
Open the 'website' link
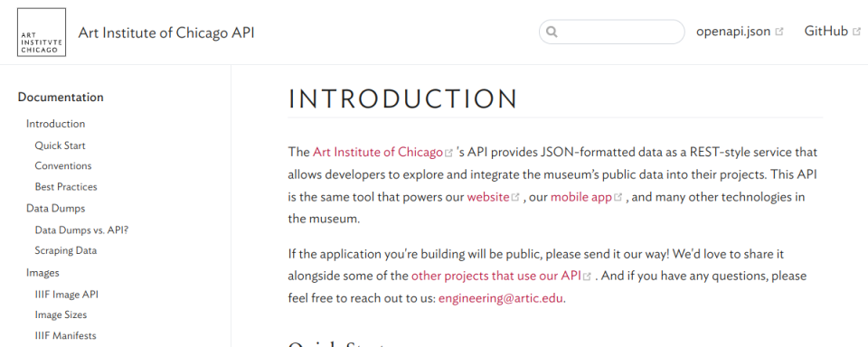tap(487, 197)
